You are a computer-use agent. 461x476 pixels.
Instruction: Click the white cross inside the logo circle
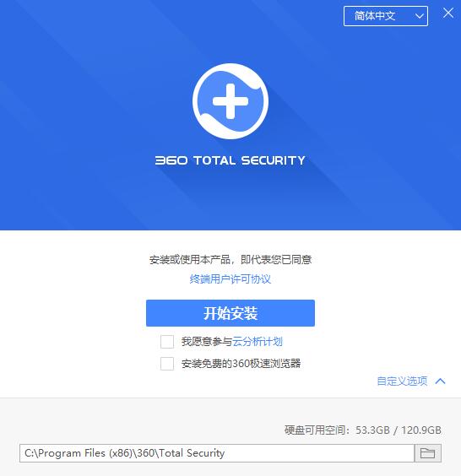230,101
